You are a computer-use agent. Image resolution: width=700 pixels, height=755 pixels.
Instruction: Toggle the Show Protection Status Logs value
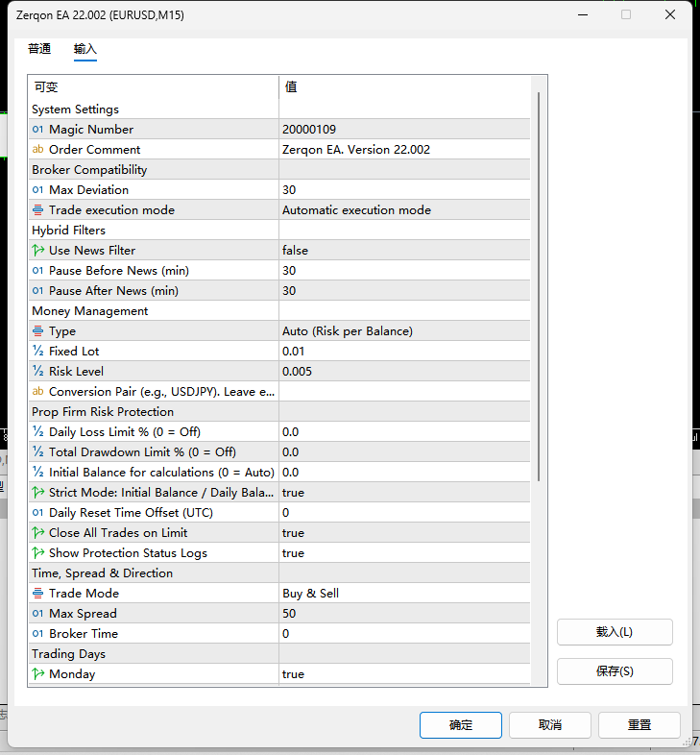404,553
